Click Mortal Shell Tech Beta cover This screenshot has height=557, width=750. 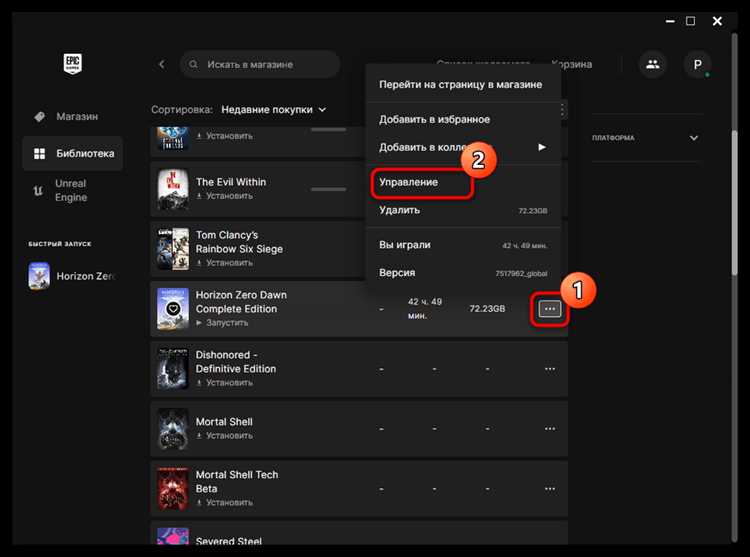(173, 489)
